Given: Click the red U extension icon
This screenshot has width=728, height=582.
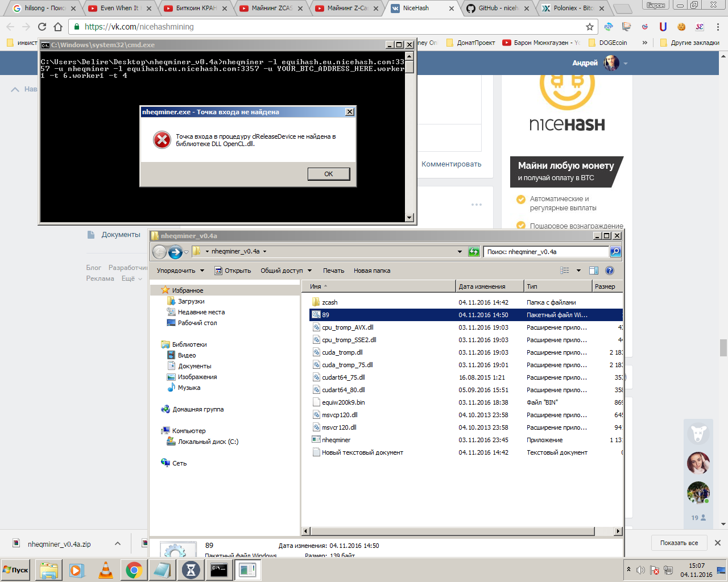Looking at the screenshot, I should tap(663, 27).
